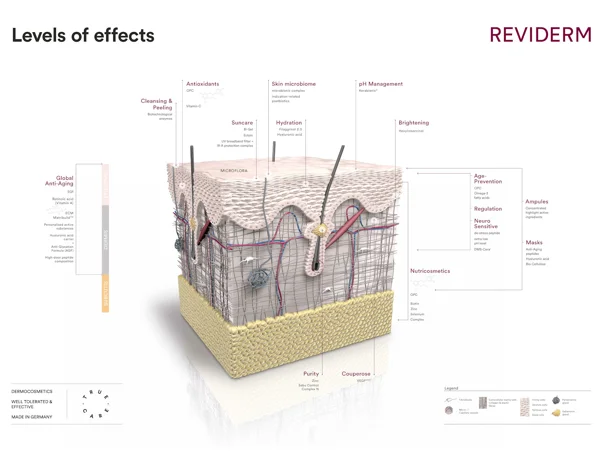601x451 pixels.
Task: Click the perspiratory gland legend icon
Action: (x=556, y=400)
